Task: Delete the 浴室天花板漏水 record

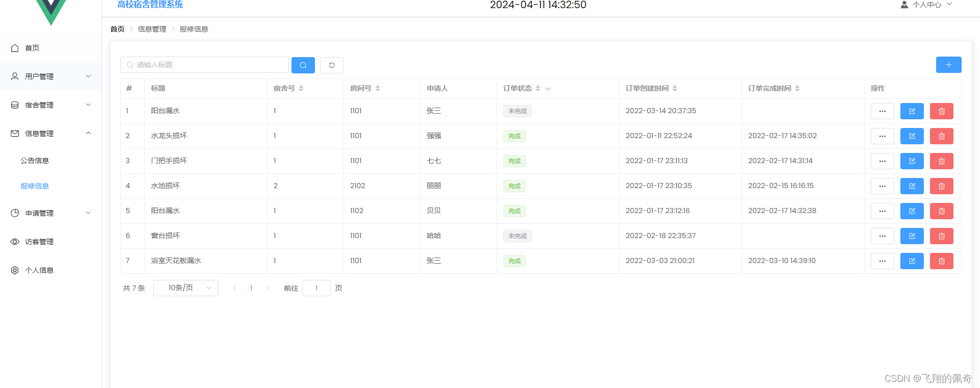Action: tap(941, 261)
